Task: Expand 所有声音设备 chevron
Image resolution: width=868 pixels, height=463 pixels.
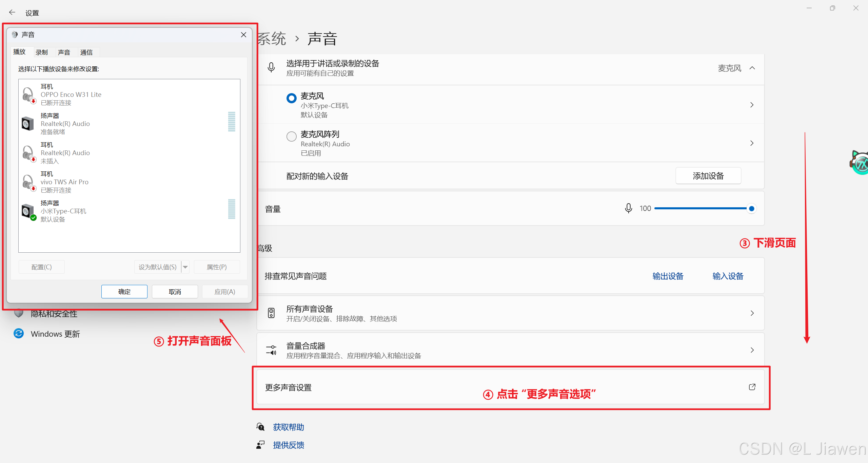Action: tap(752, 313)
